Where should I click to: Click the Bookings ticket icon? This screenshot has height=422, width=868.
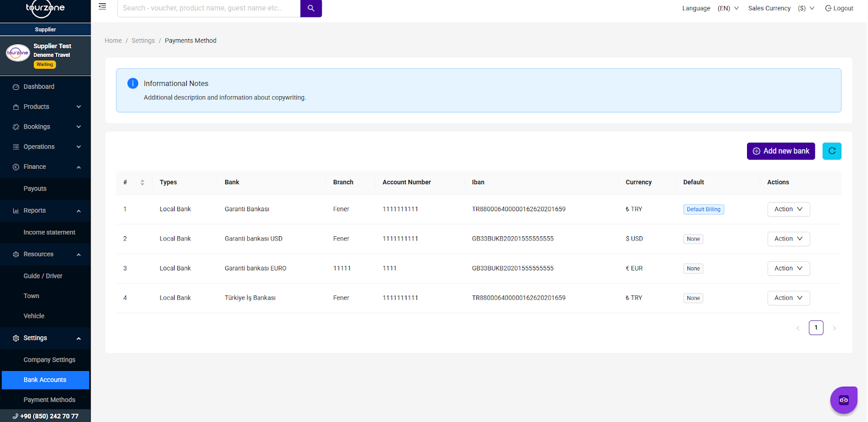click(x=16, y=127)
